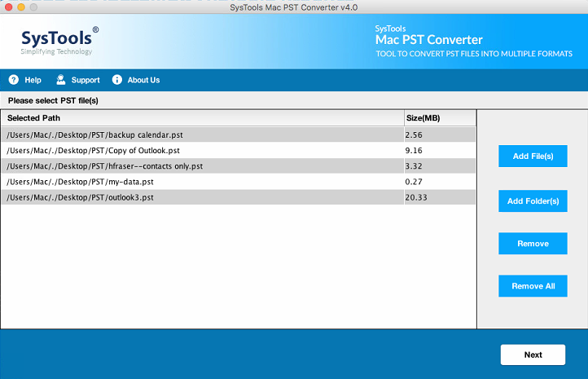Click the 3.32 size cell
This screenshot has width=588, height=379.
point(440,166)
